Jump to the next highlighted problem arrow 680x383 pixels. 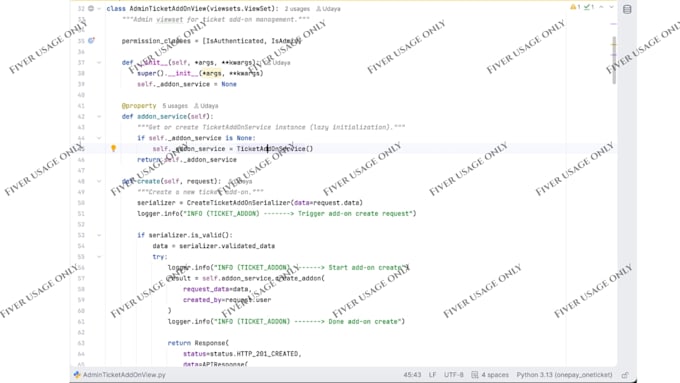[x=611, y=7]
